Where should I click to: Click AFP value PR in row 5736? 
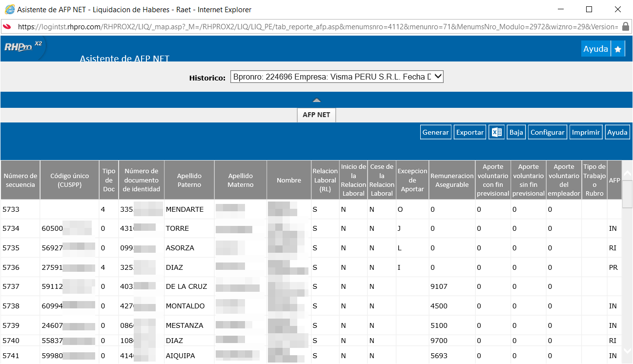[613, 267]
